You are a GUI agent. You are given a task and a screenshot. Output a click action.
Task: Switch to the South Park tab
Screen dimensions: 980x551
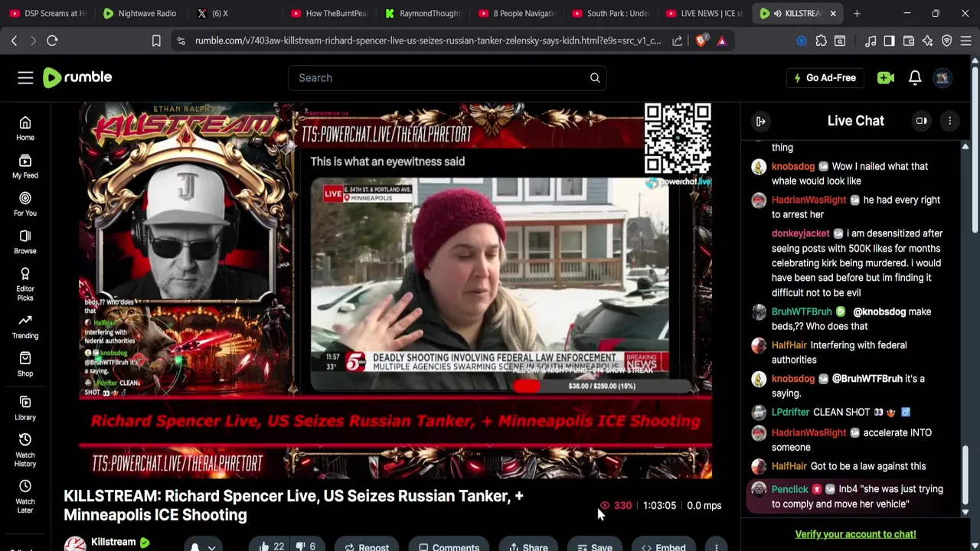point(609,13)
